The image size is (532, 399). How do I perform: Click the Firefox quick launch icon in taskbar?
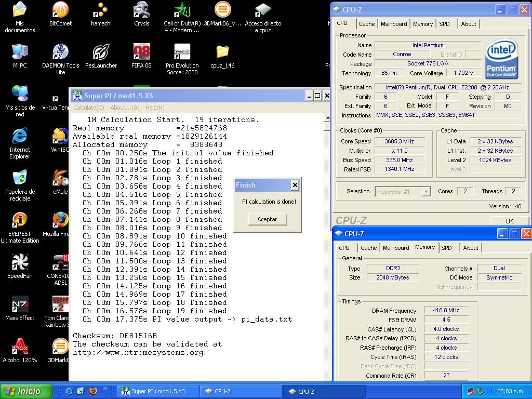click(92, 391)
